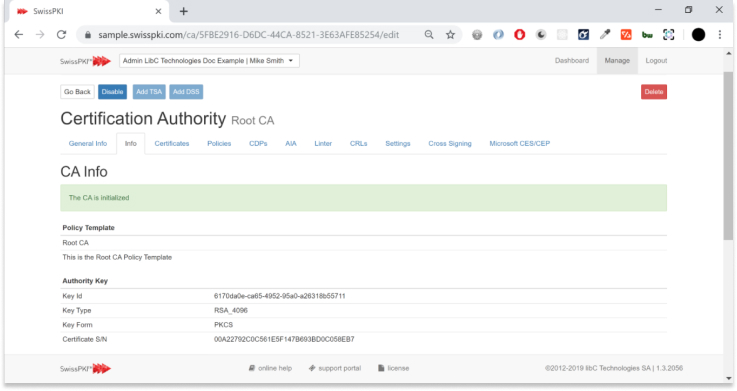Click the blue circular extension icon
This screenshot has height=391, width=737.
pos(498,35)
